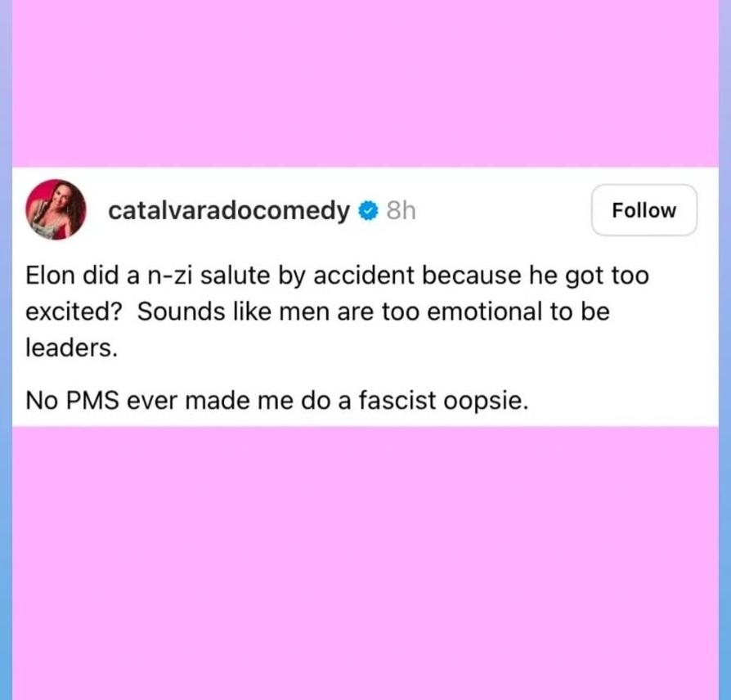Click the word "Sounds" in the second line
This screenshot has width=731, height=700.
point(181,312)
